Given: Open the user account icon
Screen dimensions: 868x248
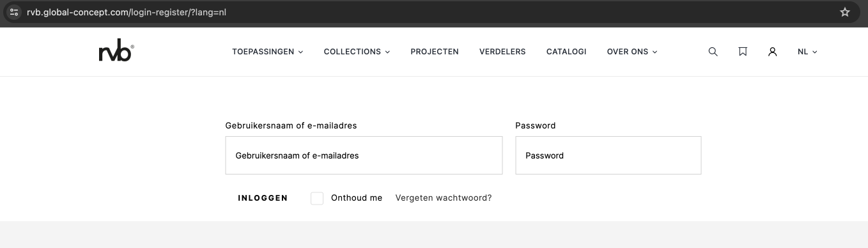Looking at the screenshot, I should coord(772,52).
